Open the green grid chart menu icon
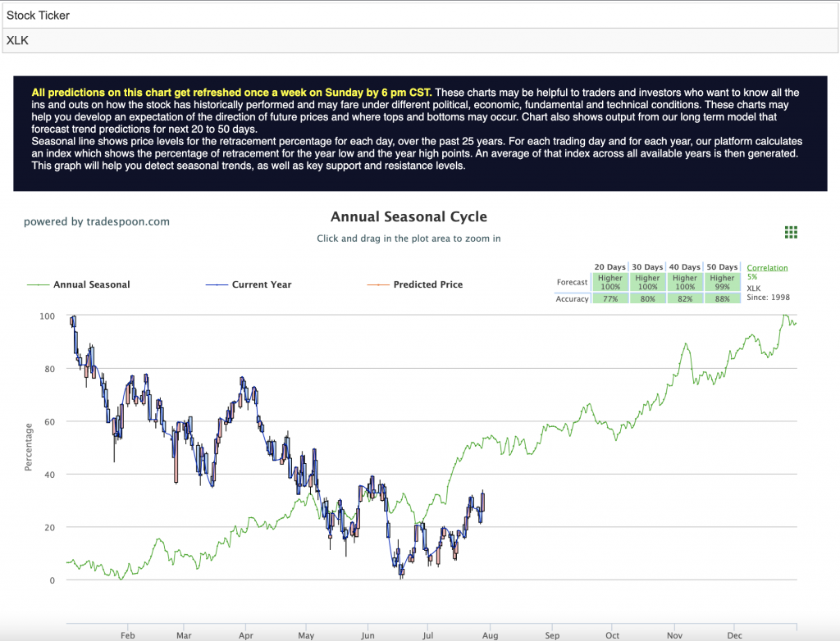The height and width of the screenshot is (641, 840). (791, 232)
